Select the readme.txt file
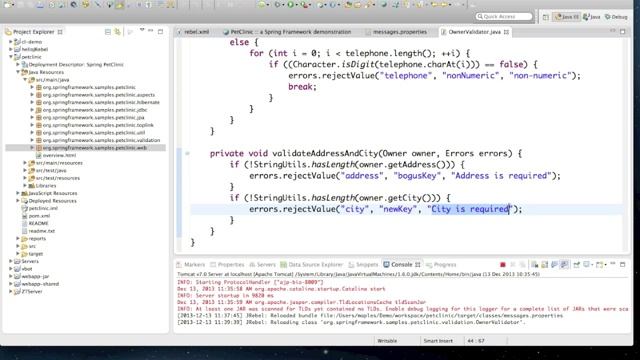 click(42, 231)
